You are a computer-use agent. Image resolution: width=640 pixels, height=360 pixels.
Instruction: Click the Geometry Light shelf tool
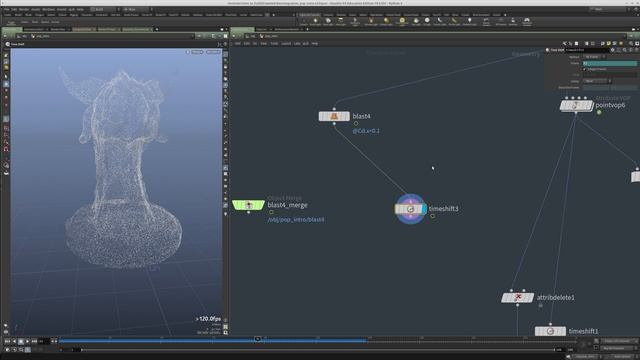(x=355, y=21)
